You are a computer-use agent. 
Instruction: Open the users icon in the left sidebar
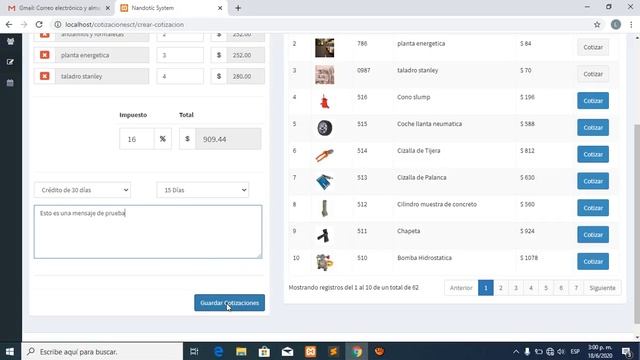point(10,41)
